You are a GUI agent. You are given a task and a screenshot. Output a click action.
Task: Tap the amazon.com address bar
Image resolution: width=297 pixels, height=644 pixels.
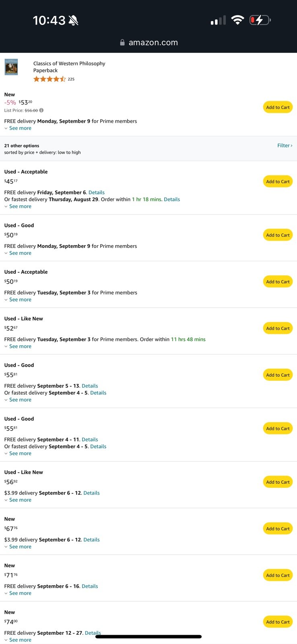(x=148, y=43)
